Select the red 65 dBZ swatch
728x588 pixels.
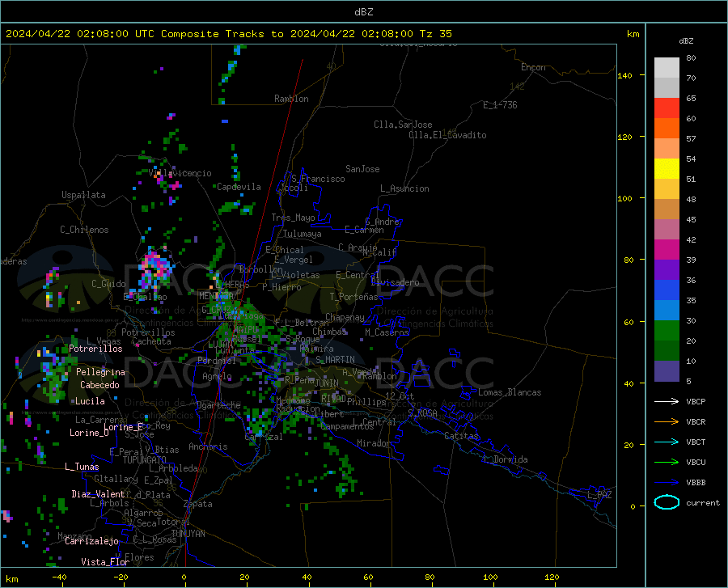(x=667, y=108)
